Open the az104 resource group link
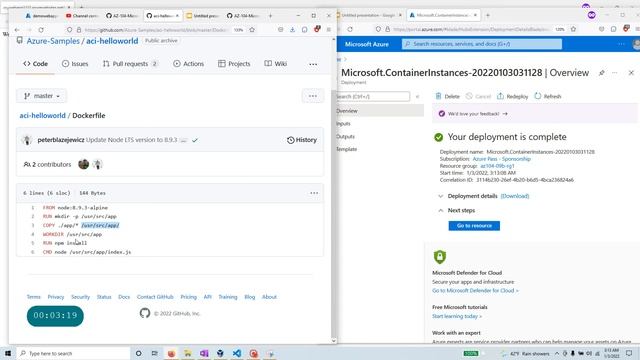 coord(497,166)
